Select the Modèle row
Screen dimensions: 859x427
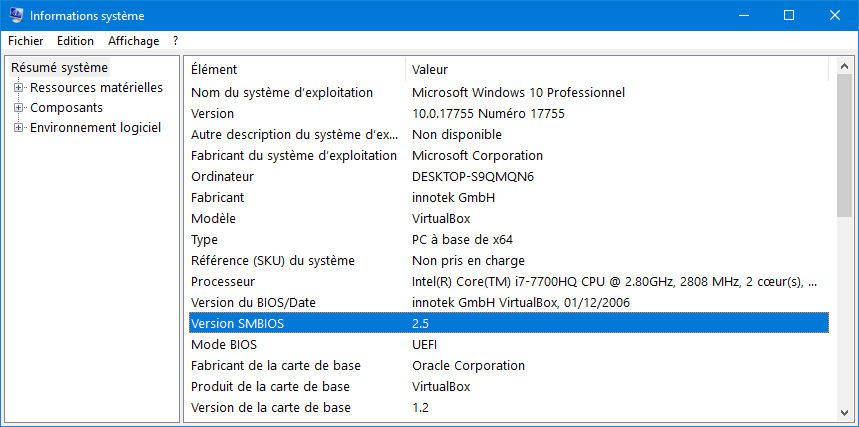point(509,219)
